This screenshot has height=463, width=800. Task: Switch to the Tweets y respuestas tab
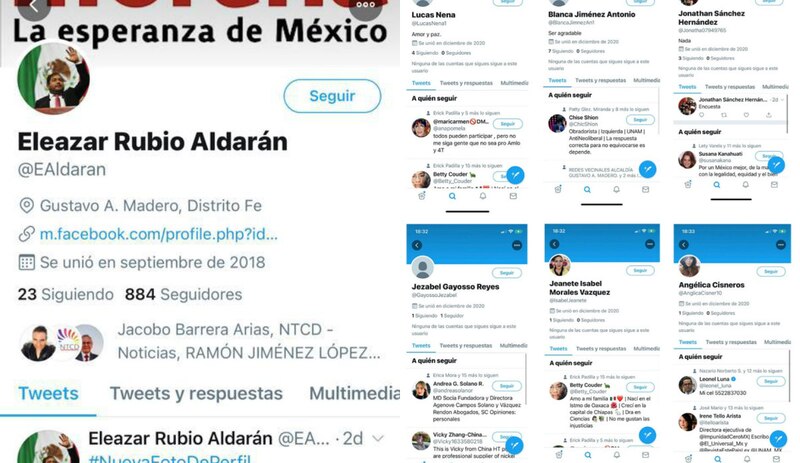click(196, 394)
